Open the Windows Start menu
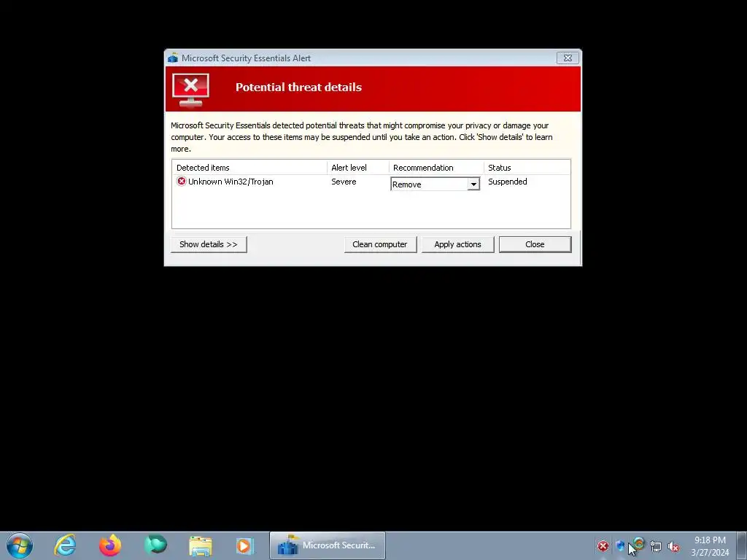The width and height of the screenshot is (747, 560). click(x=20, y=545)
